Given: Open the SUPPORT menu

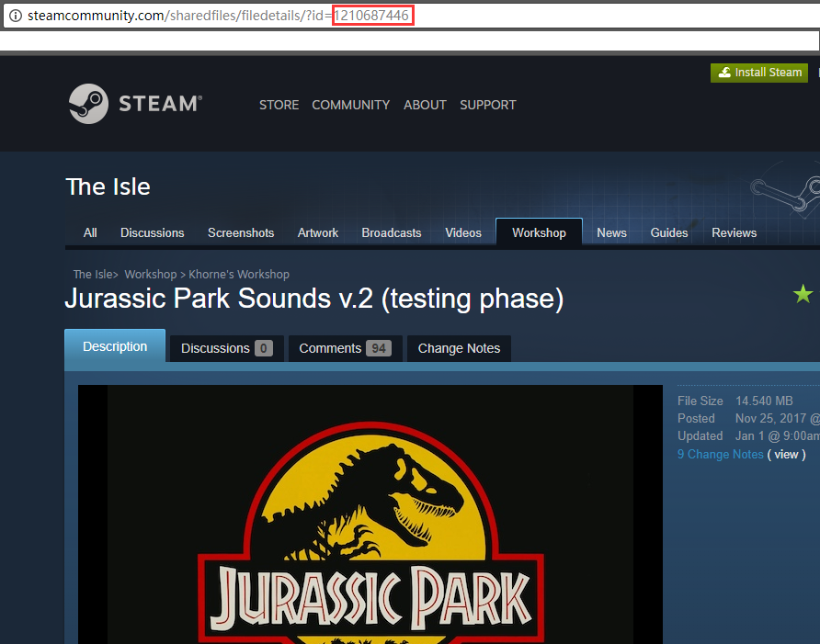Looking at the screenshot, I should (x=488, y=105).
